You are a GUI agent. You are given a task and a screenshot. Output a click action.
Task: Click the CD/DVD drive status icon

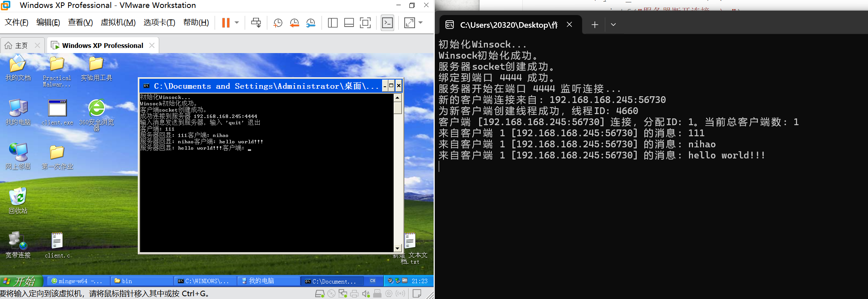coord(331,294)
